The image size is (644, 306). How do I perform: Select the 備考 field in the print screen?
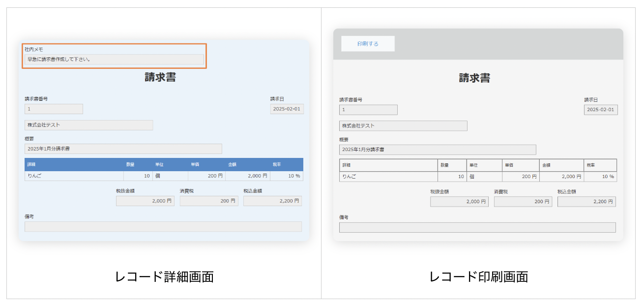coord(477,227)
